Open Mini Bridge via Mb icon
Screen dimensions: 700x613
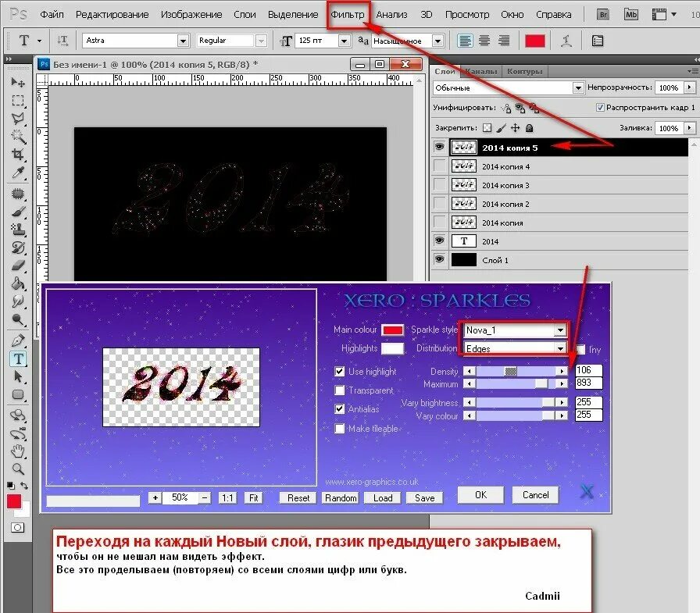(x=630, y=14)
